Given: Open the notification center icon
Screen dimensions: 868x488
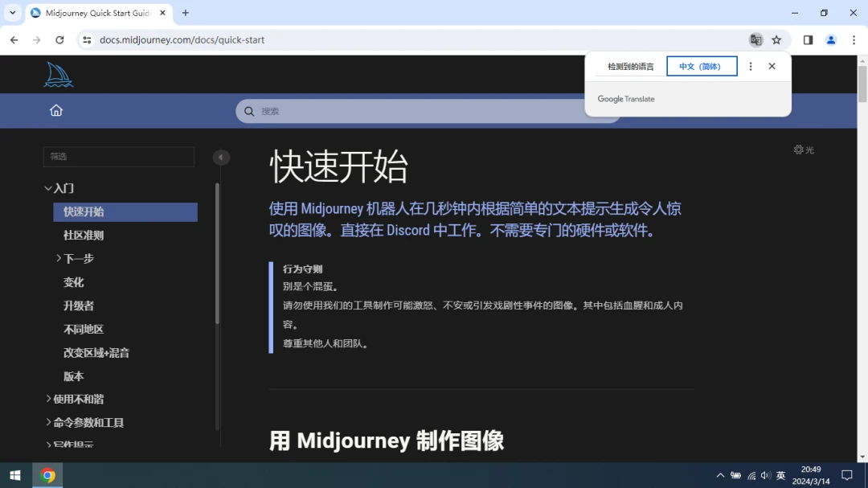Looking at the screenshot, I should point(847,475).
